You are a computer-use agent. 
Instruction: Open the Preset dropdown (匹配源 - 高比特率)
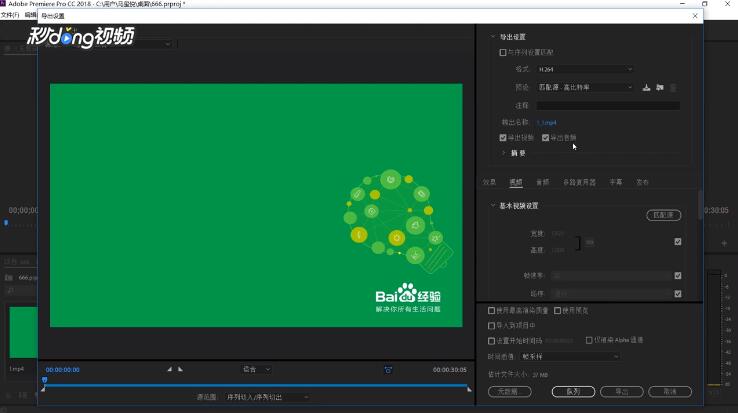(585, 87)
